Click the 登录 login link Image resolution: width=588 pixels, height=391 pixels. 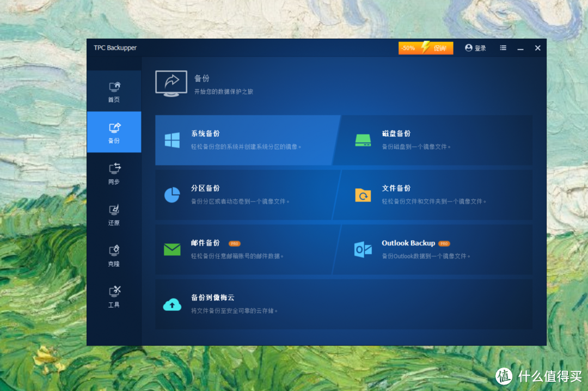tap(475, 48)
